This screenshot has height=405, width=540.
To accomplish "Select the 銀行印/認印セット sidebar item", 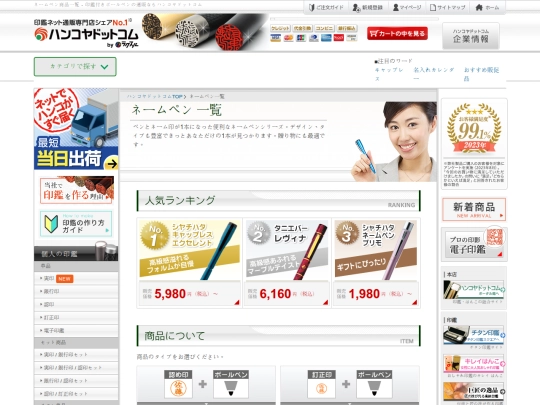I will 76,381.
